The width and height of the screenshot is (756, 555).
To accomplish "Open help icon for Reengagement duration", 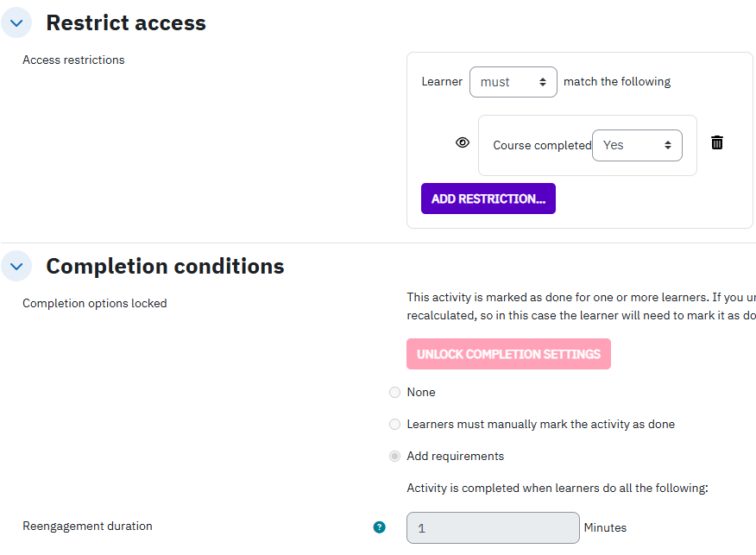I will click(380, 527).
